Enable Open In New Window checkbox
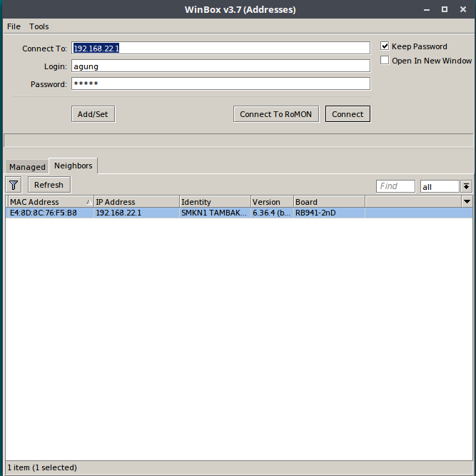476x476 pixels. click(x=385, y=61)
